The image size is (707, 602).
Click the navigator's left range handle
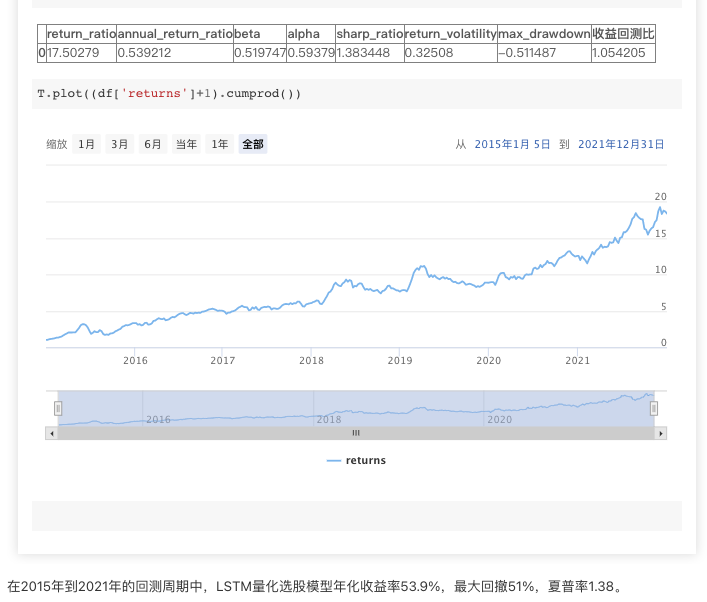click(x=58, y=408)
